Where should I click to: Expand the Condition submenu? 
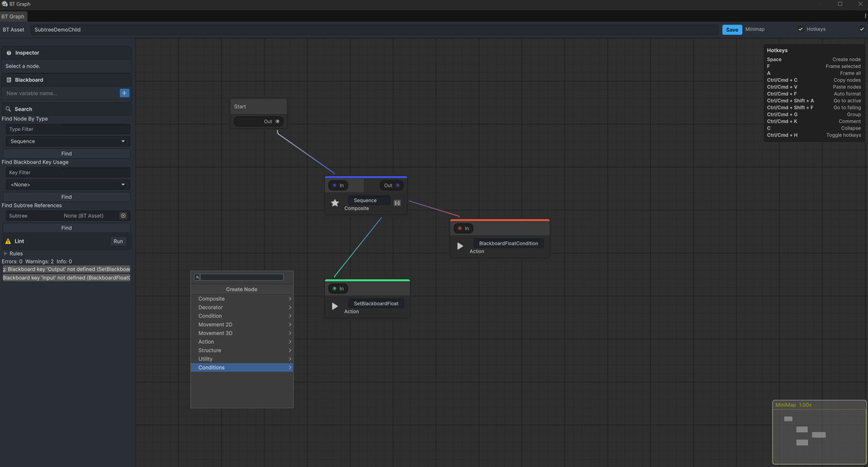coord(242,316)
